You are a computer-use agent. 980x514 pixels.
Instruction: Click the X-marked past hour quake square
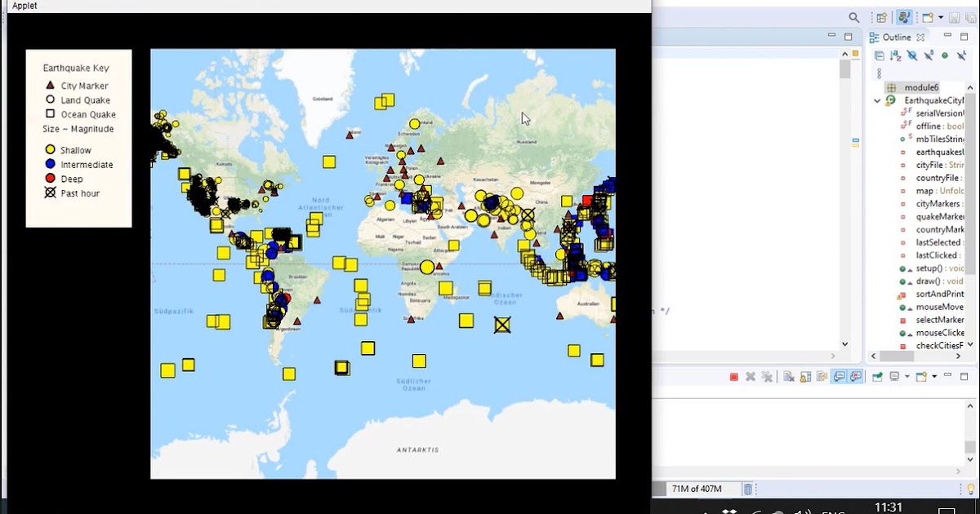point(502,325)
